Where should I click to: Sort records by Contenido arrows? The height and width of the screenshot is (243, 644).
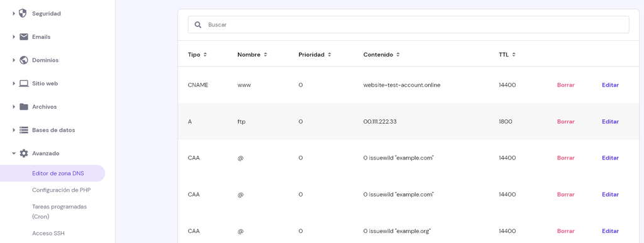tap(398, 55)
